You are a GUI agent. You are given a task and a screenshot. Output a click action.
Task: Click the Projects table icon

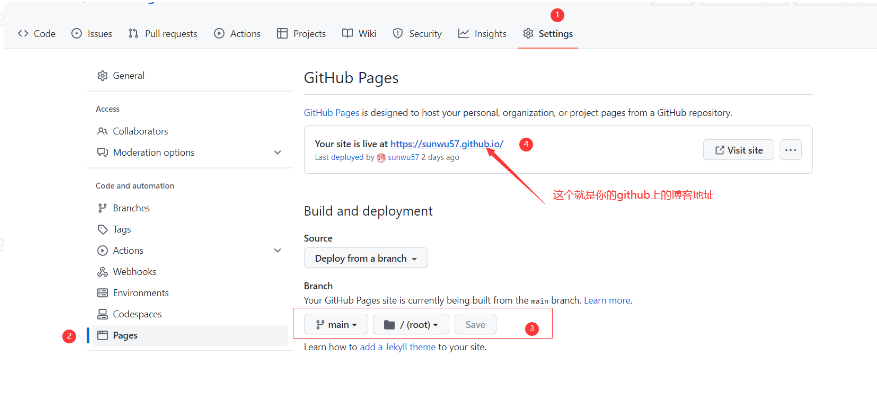point(282,34)
